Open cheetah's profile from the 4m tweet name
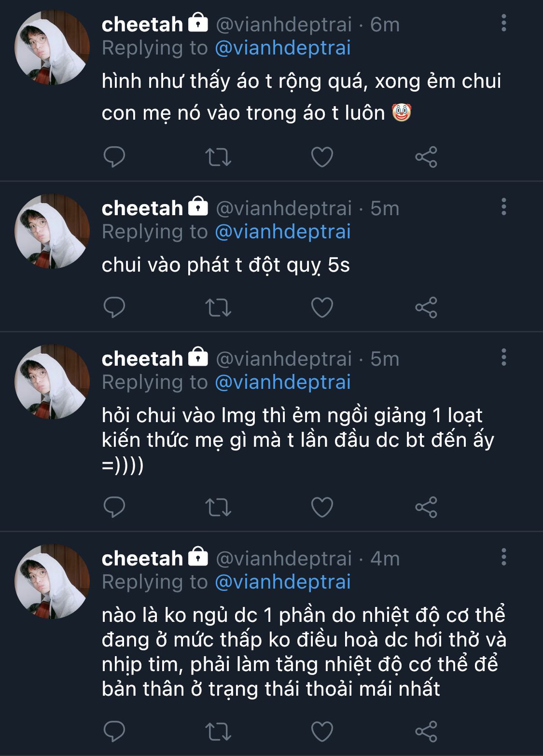 click(x=142, y=558)
